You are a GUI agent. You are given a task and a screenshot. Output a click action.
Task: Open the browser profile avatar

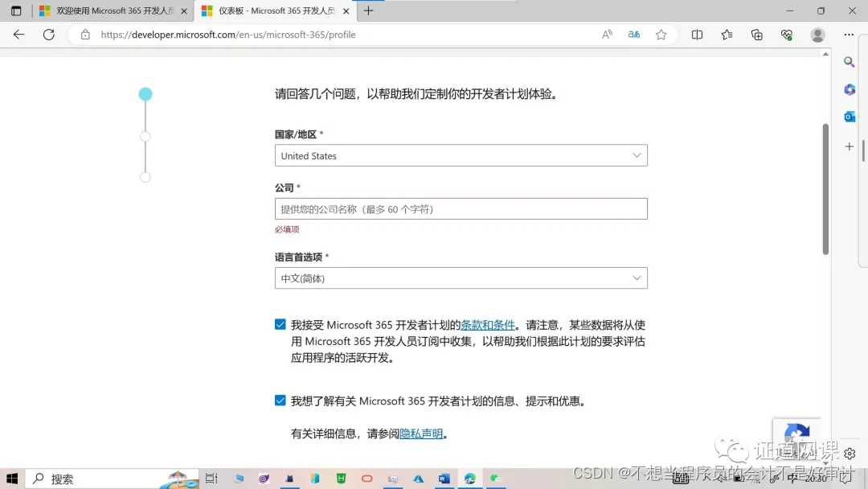click(817, 35)
